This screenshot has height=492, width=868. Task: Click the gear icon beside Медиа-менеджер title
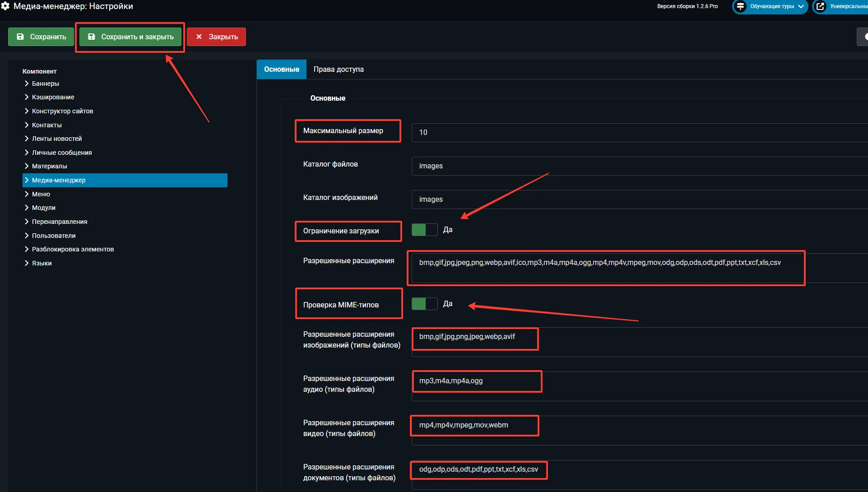(5, 6)
